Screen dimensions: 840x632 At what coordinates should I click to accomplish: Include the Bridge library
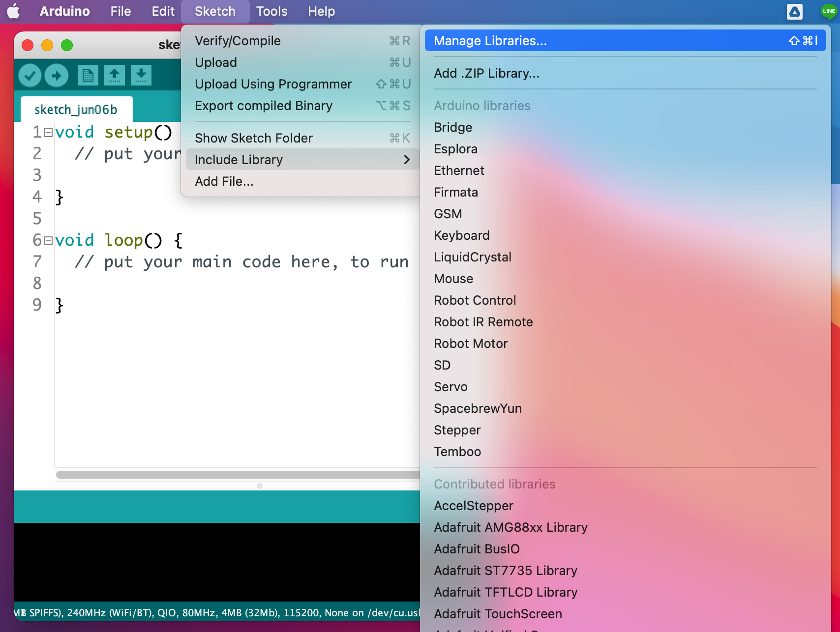[625, 127]
